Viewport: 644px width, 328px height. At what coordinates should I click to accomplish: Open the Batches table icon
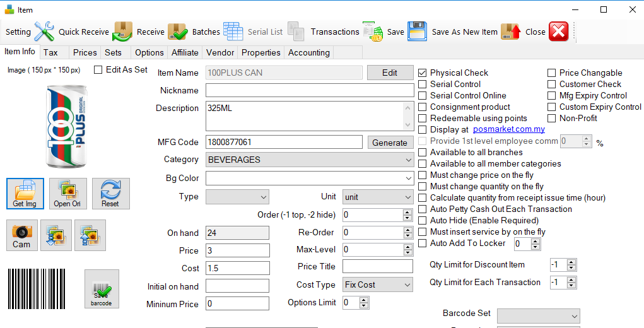pos(233,32)
